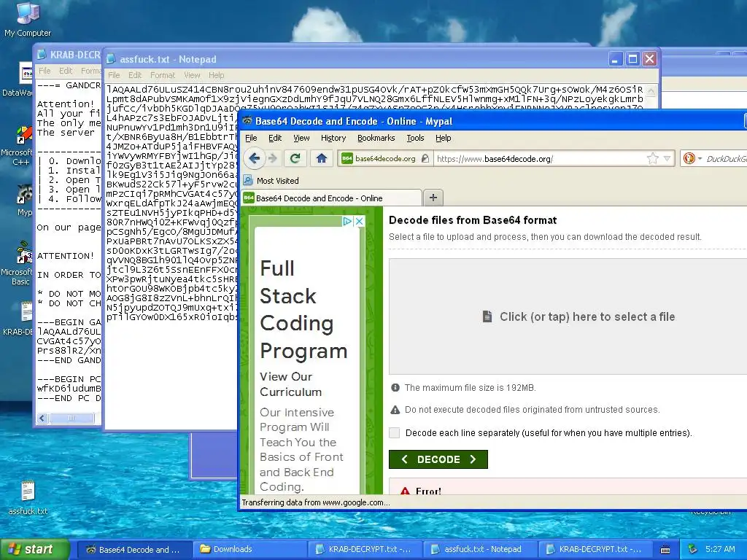Viewport: 747px width, 560px height.
Task: Click the Most Visited bookmarks label
Action: click(278, 181)
